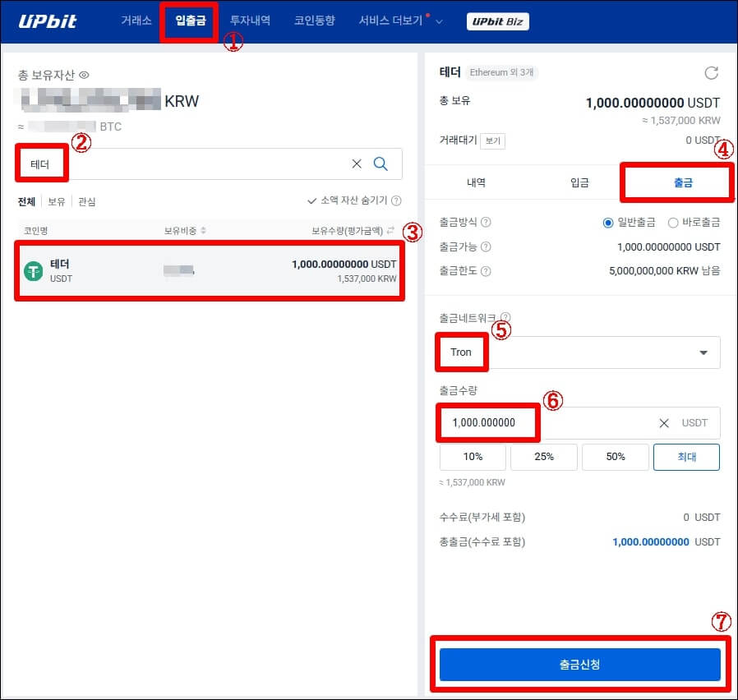Click 보기 next to 거래대기
The width and height of the screenshot is (738, 700).
(x=493, y=140)
